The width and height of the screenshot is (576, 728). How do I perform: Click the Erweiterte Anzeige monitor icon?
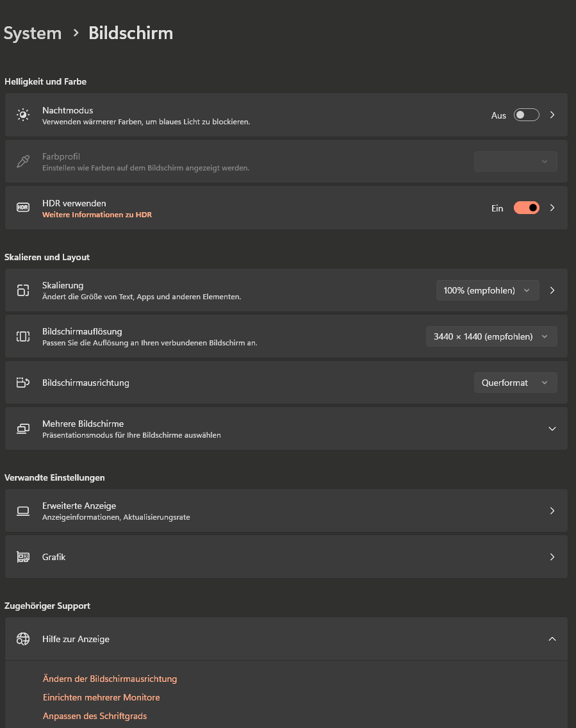pos(23,511)
